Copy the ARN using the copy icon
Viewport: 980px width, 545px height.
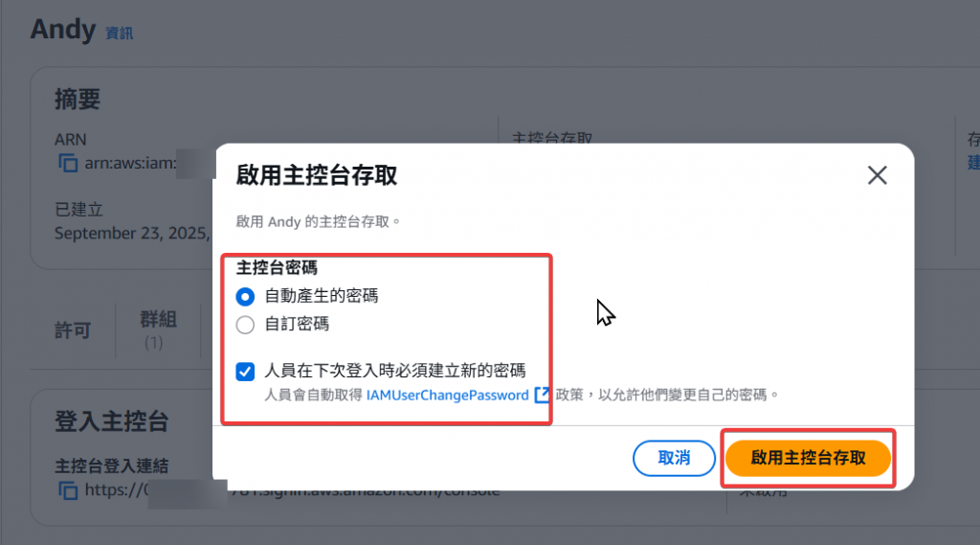click(68, 164)
